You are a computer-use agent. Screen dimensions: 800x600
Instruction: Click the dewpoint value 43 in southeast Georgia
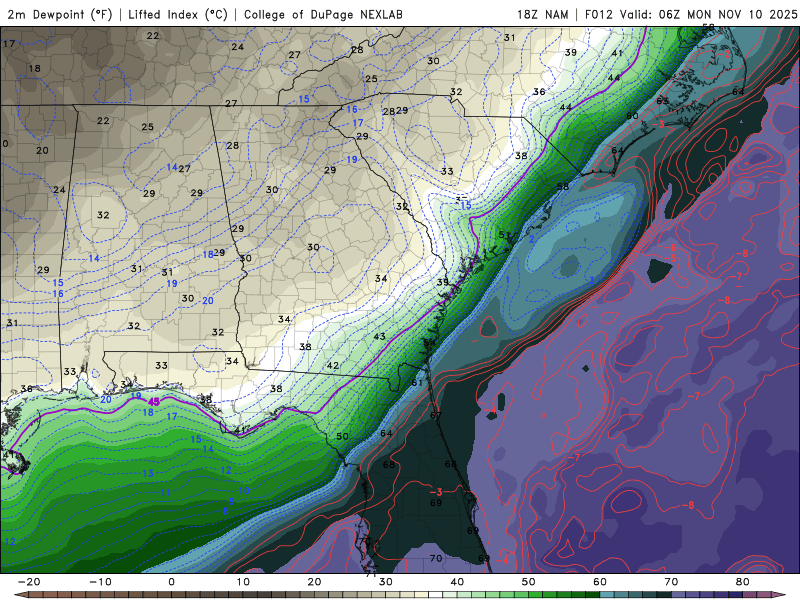pos(379,337)
